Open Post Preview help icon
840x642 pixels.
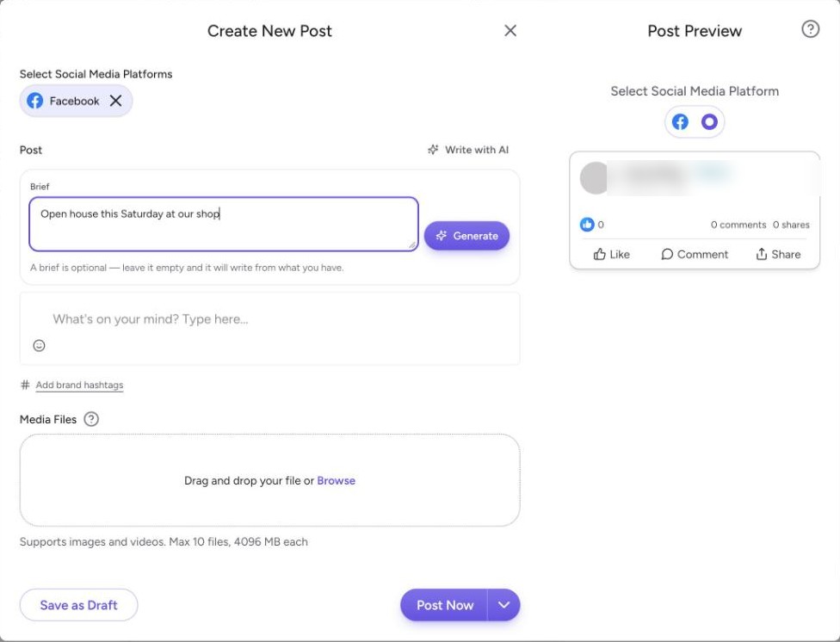810,29
